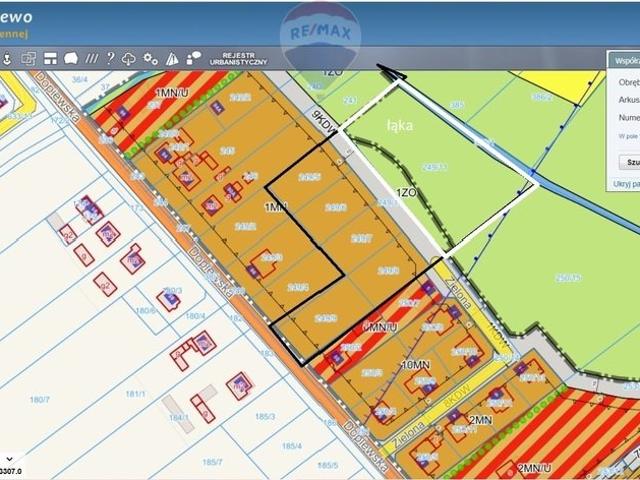Select the łąka label on the green parcel

(400, 125)
